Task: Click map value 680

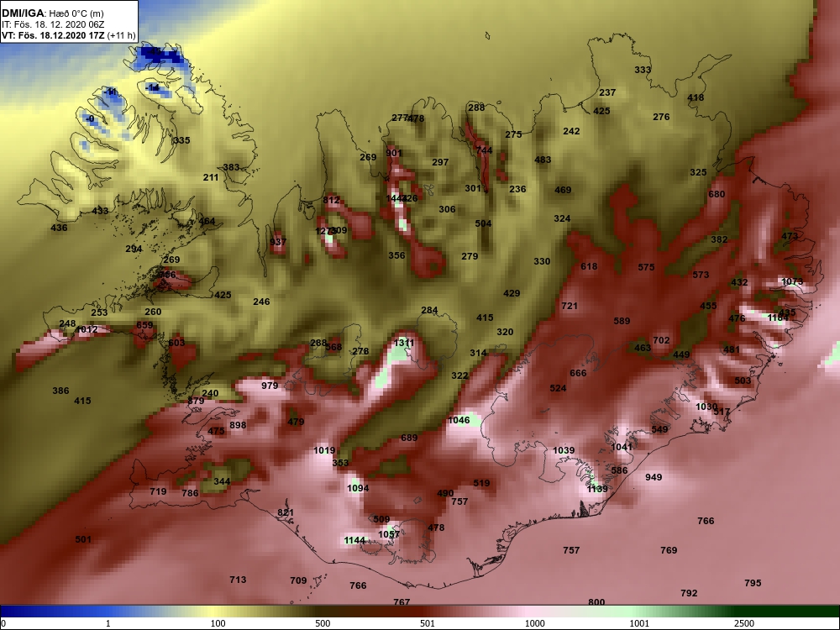Action: tap(717, 195)
